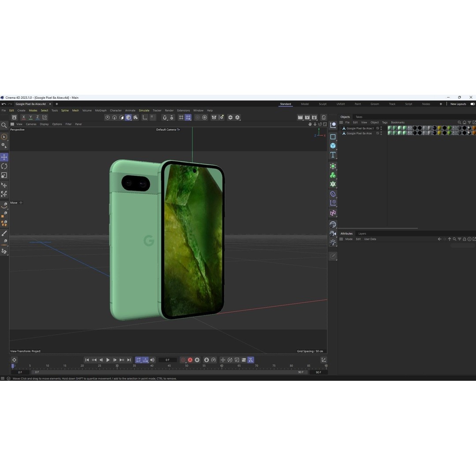Open the viewport hamburger menu

tap(12, 124)
